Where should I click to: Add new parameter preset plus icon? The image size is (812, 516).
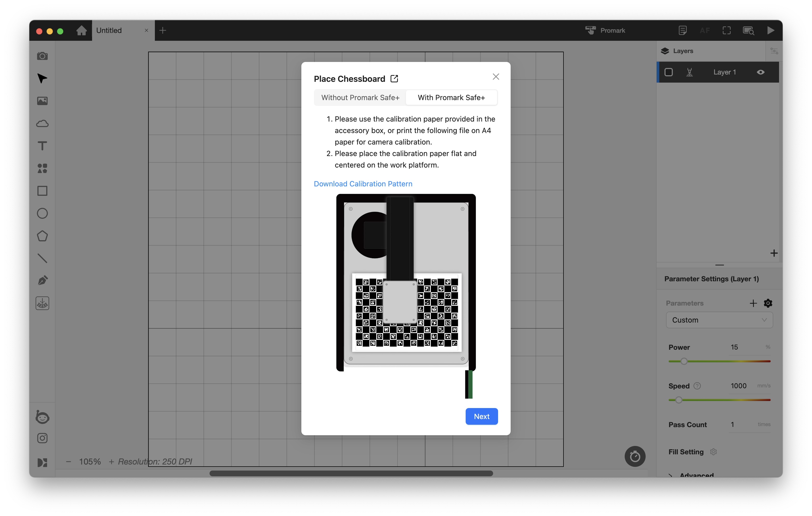[x=753, y=303]
